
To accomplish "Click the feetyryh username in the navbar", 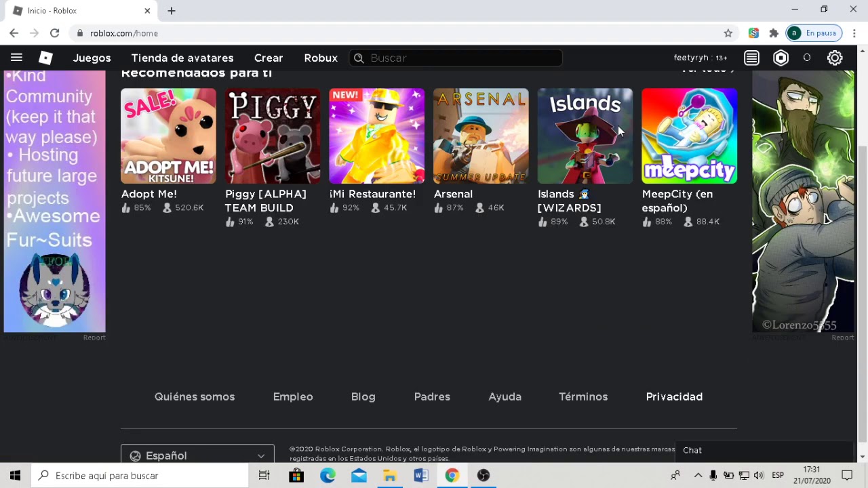I will tap(701, 58).
